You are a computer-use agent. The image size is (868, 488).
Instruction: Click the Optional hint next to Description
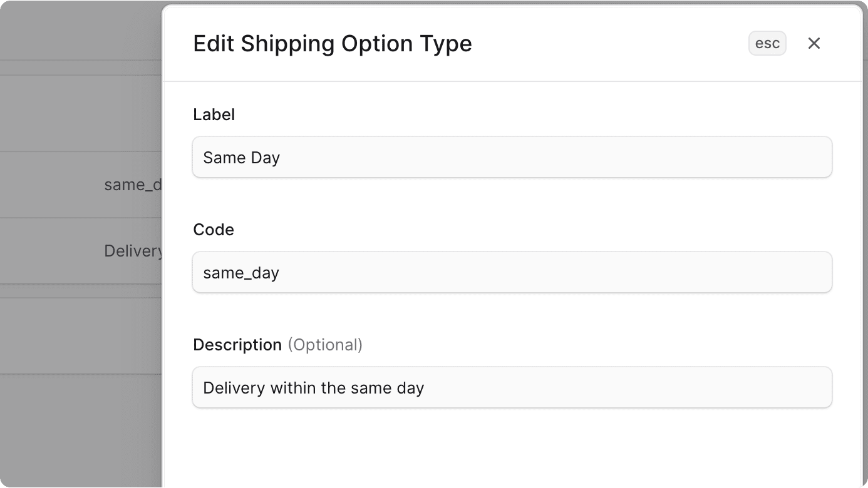325,344
